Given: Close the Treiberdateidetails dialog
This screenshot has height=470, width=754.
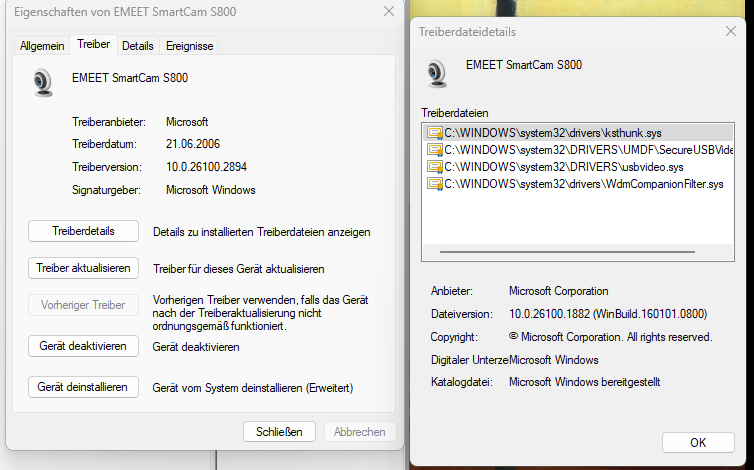Looking at the screenshot, I should (730, 31).
